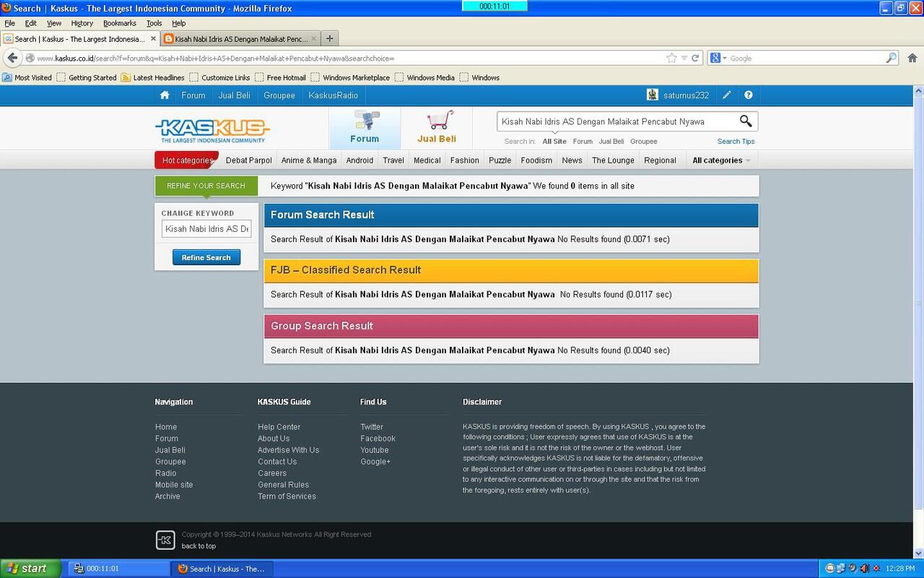Open the Regional category
This screenshot has width=924, height=578.
click(x=660, y=160)
